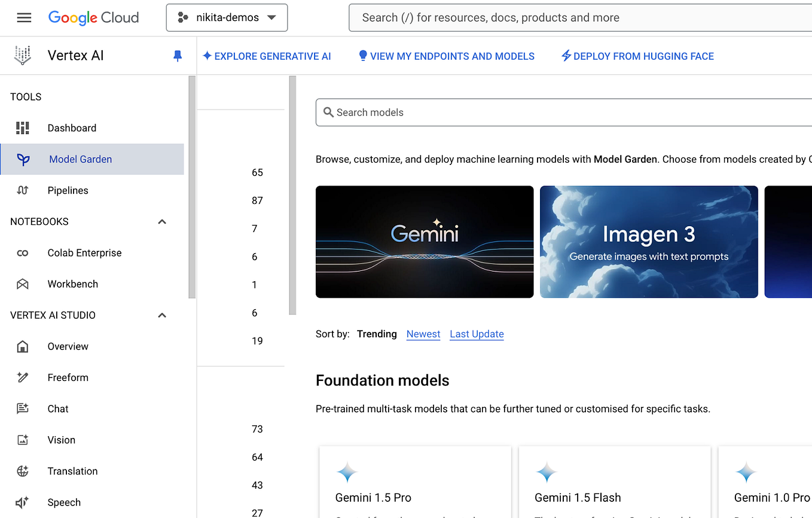Viewport: 812px width, 518px height.
Task: Open the Dashboard from the Tools section
Action: click(72, 127)
